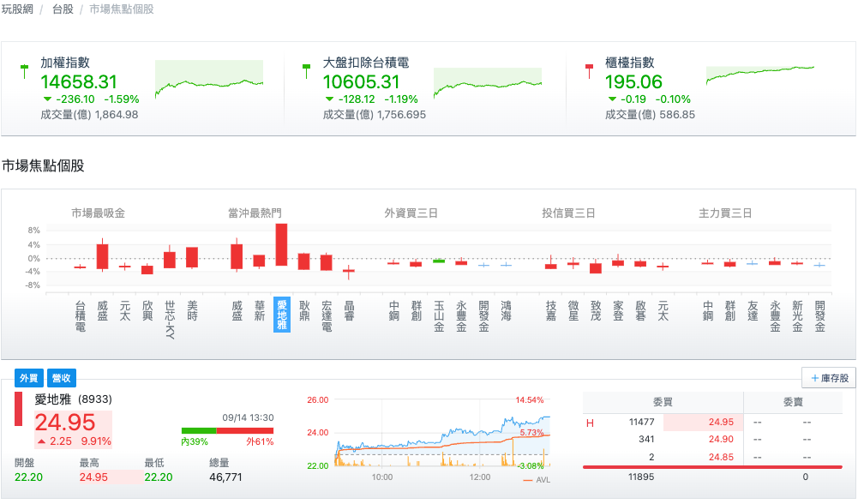Click the 大盤扣除台積電 intraday trend chart
Screen dimensions: 858x504
point(488,82)
